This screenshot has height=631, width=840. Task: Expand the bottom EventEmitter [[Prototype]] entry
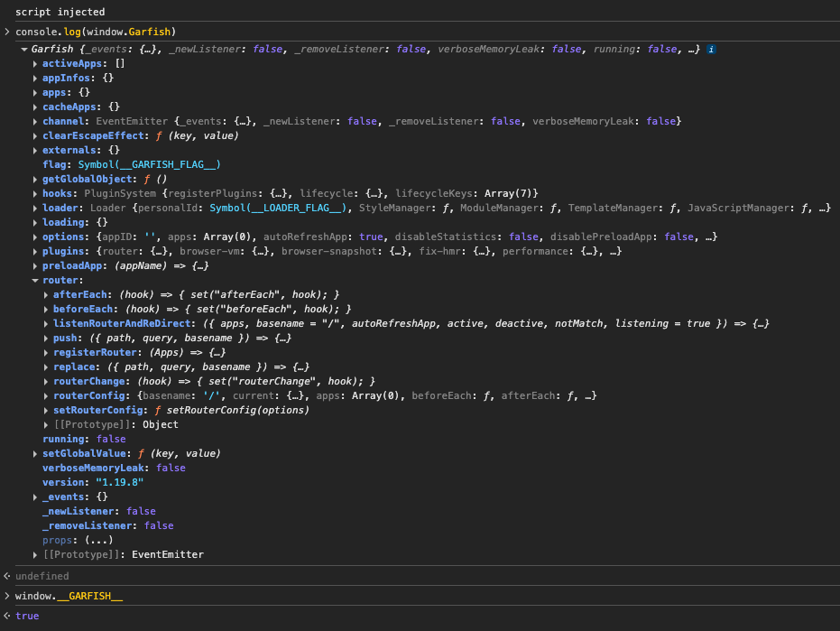point(35,555)
